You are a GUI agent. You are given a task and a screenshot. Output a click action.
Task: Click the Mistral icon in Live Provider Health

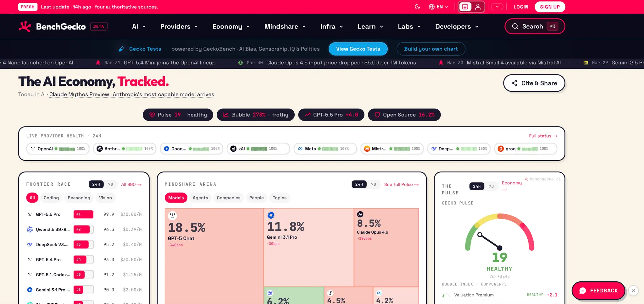[x=367, y=149]
